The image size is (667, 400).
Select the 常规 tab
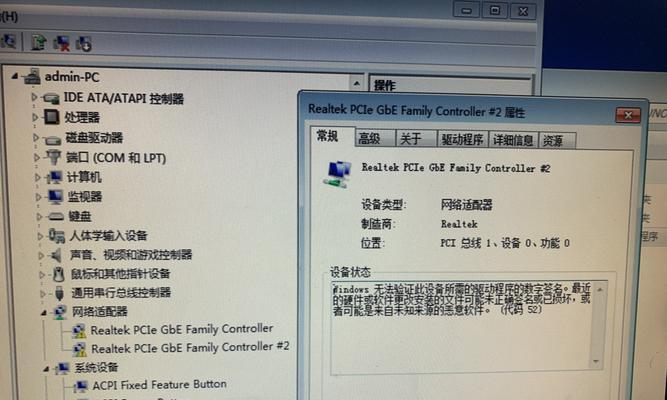click(x=332, y=137)
